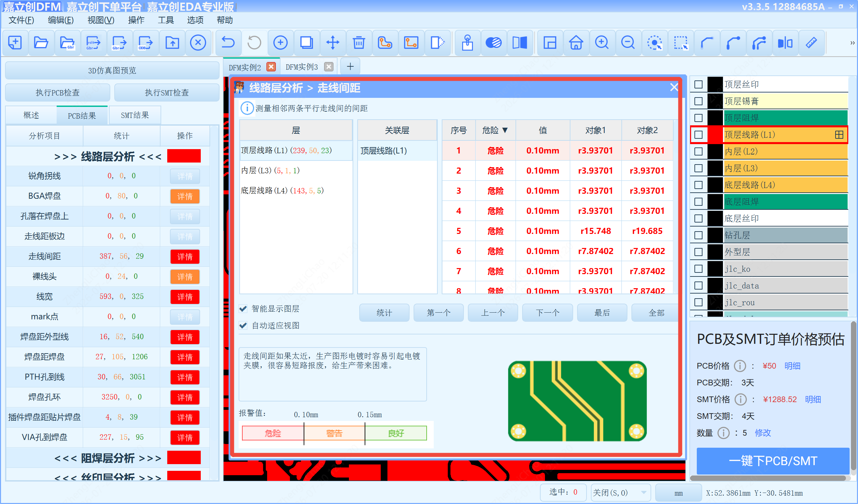The width and height of the screenshot is (858, 504).
Task: Click the black color swatch of 顶层丝印
Action: [x=715, y=84]
